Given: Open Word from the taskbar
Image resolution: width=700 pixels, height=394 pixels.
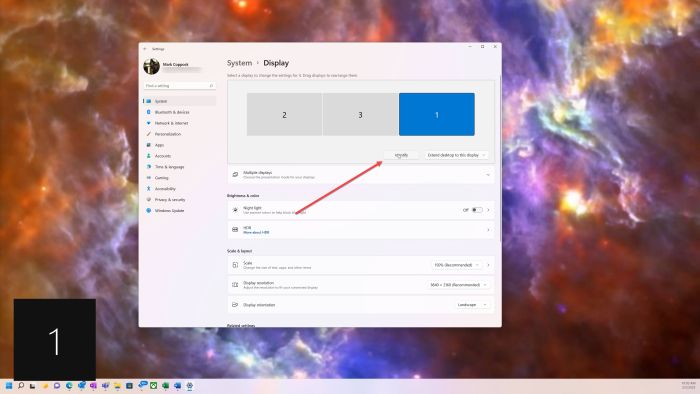Looking at the screenshot, I should pyautogui.click(x=178, y=386).
